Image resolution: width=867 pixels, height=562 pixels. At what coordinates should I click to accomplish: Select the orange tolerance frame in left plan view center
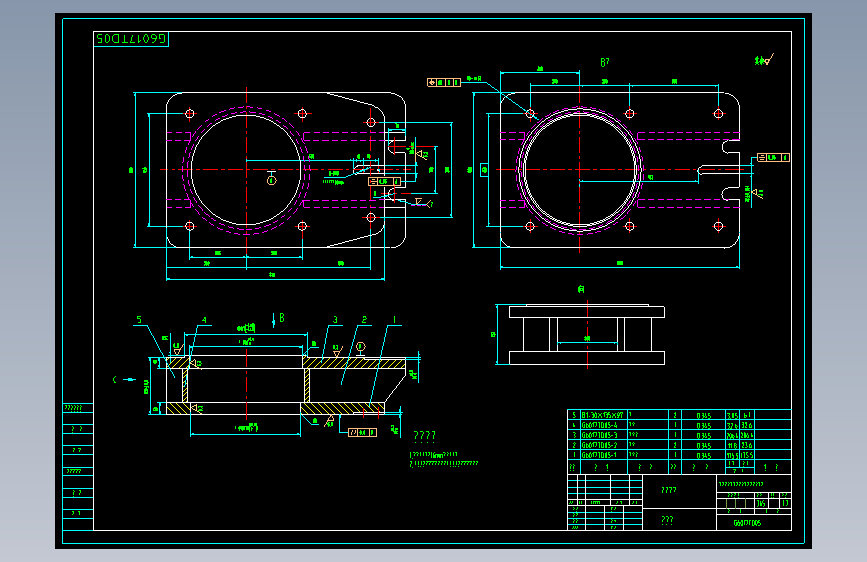click(x=384, y=181)
